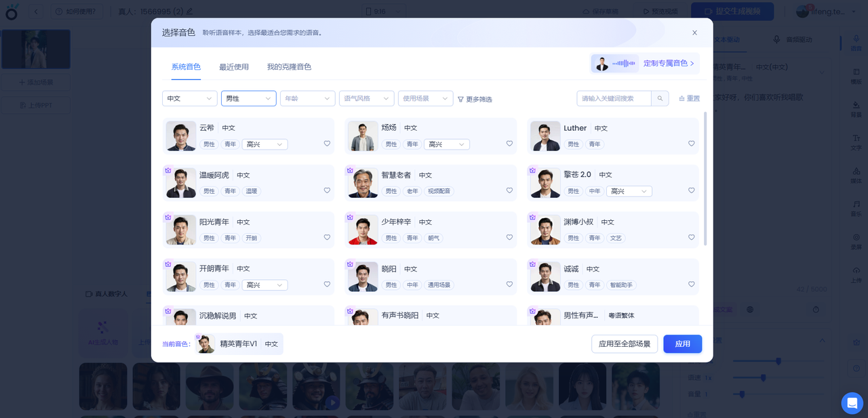Open the 我的克隆音色 tab

pyautogui.click(x=289, y=67)
